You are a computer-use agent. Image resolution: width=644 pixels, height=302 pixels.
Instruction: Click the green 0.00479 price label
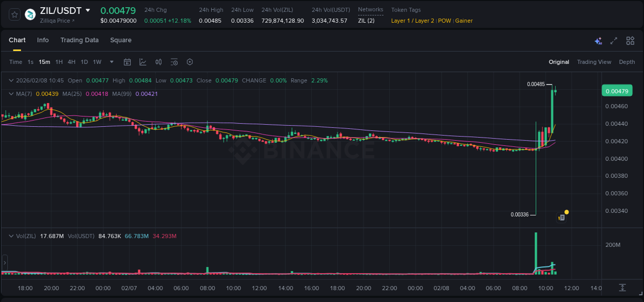[617, 90]
